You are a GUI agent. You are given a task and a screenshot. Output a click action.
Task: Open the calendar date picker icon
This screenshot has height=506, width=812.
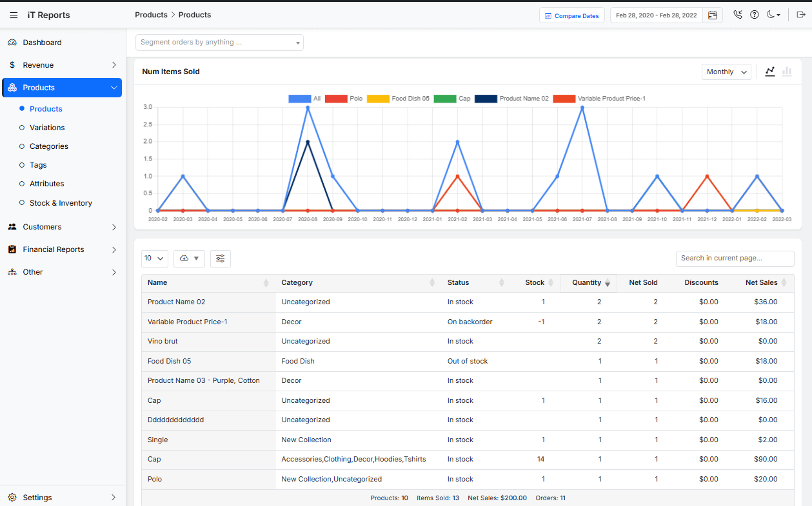point(713,15)
